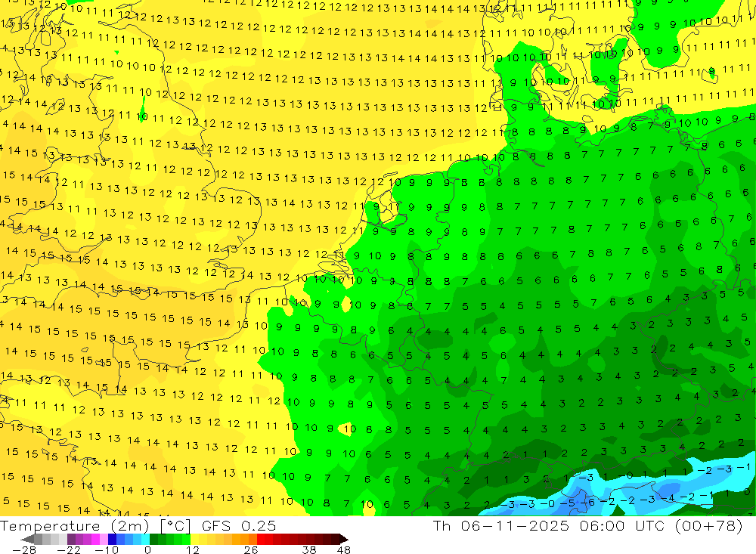The width and height of the screenshot is (756, 554).
Task: Click the dark maroon right arrow of color scale
Action: tap(344, 539)
